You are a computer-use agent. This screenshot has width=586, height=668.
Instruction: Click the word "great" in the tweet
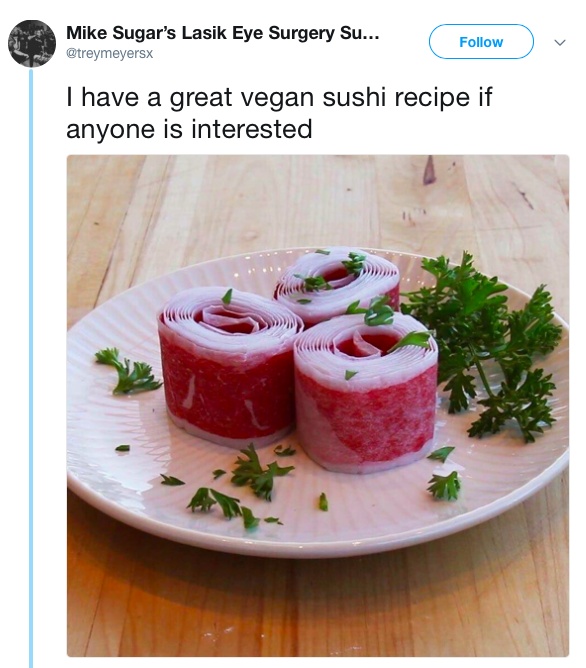click(x=200, y=98)
